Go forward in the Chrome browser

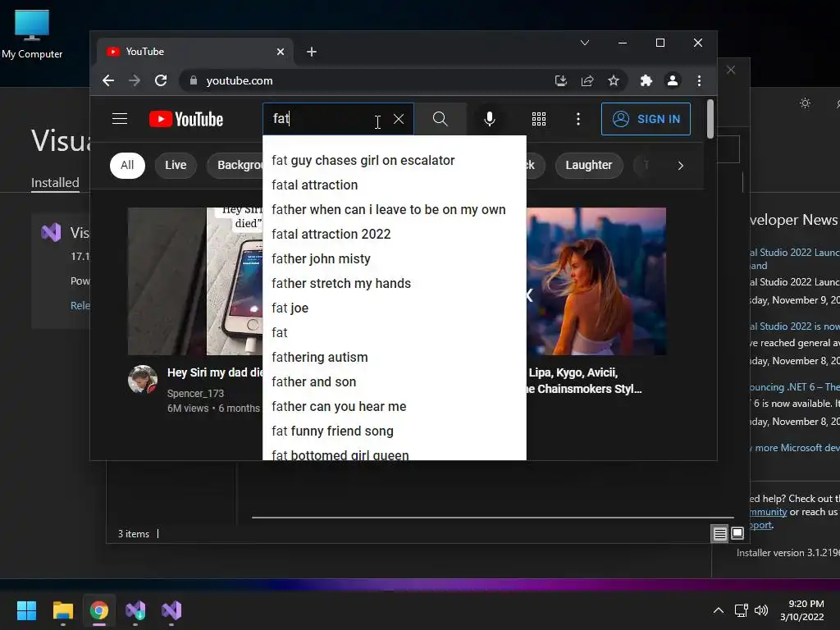[x=135, y=80]
